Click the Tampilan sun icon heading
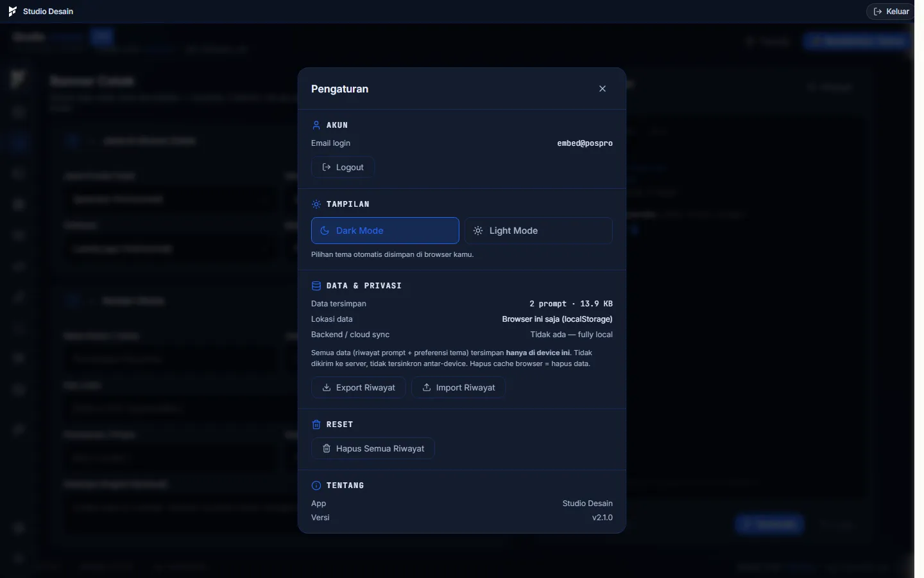The width and height of the screenshot is (924, 578). point(316,204)
